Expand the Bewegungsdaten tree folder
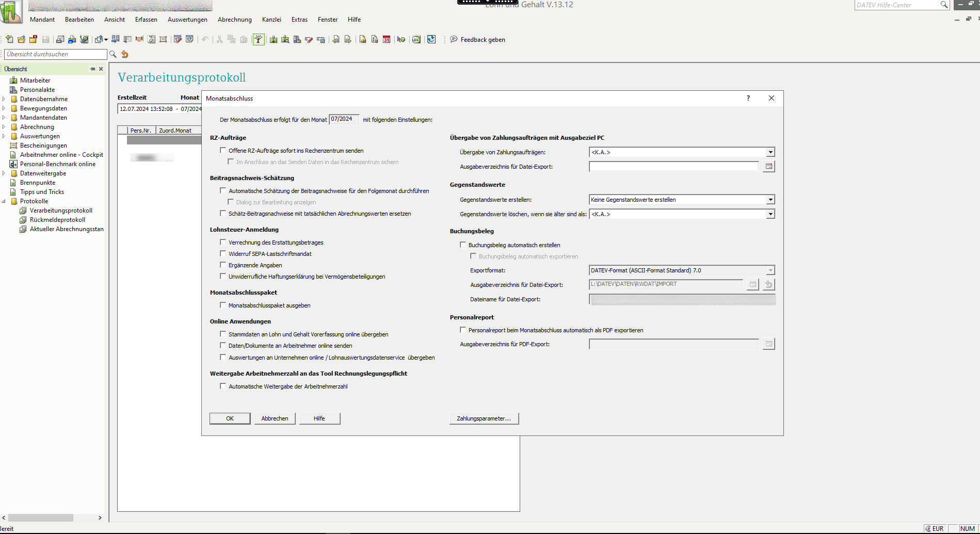Viewport: 980px width, 534px height. (x=4, y=108)
